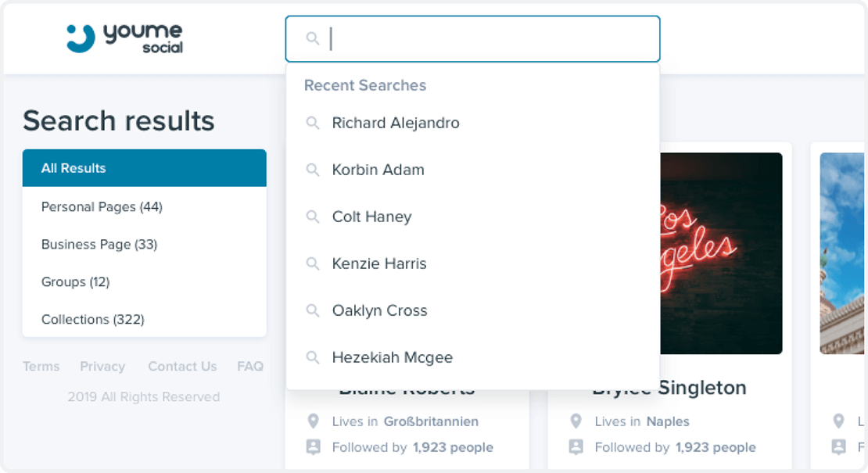
Task: Open the Privacy page link
Action: (x=102, y=366)
